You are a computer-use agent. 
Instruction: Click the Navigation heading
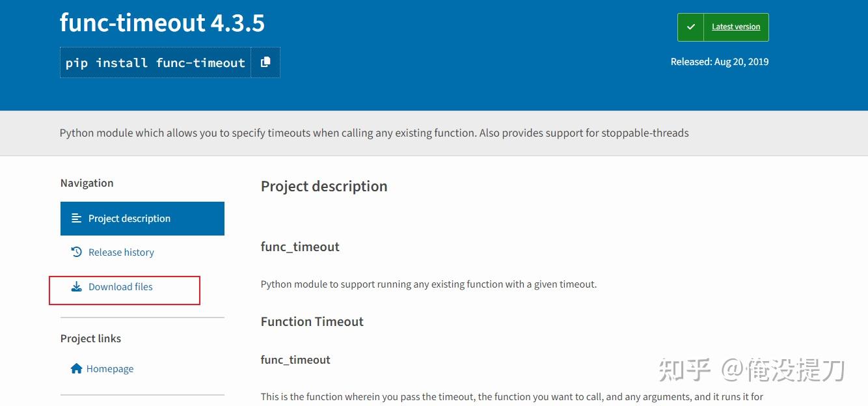pyautogui.click(x=87, y=183)
